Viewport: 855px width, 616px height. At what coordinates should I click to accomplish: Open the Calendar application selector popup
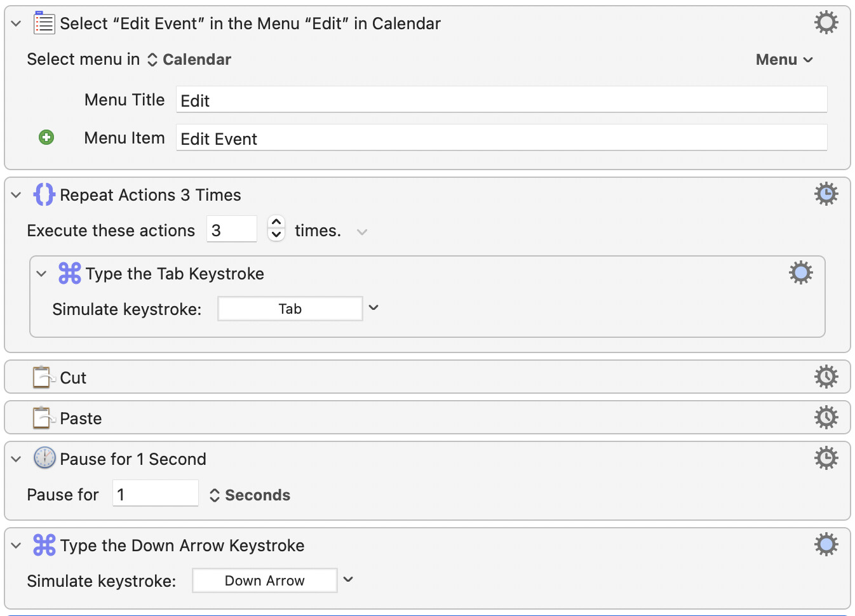pyautogui.click(x=189, y=60)
